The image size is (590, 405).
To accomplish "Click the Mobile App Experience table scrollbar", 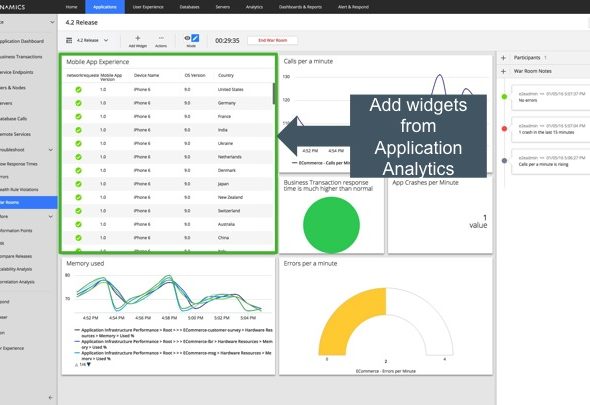I will tap(274, 93).
